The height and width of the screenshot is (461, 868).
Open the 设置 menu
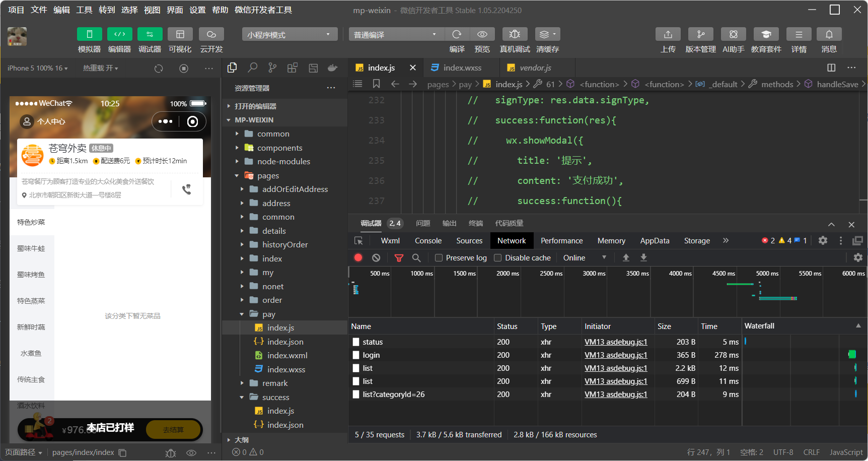(x=197, y=10)
